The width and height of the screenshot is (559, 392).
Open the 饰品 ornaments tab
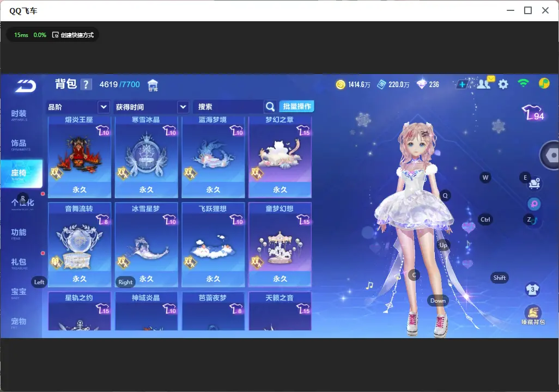(x=19, y=144)
